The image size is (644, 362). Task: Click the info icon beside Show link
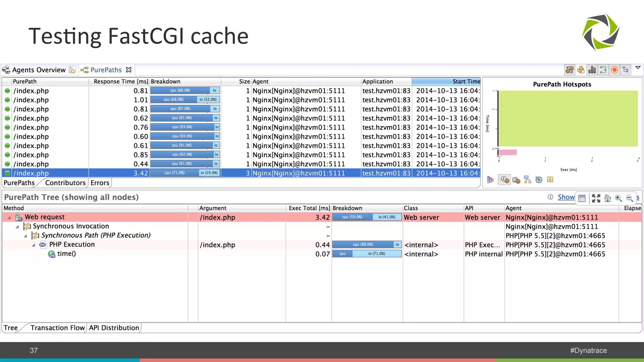pos(550,197)
